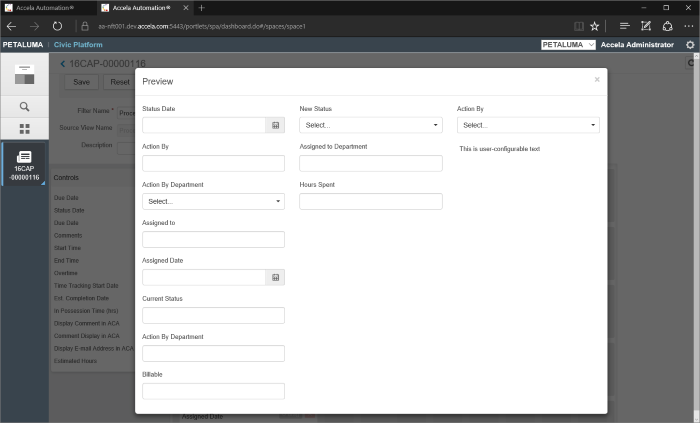This screenshot has height=423, width=700.
Task: Close the Preview dialog
Action: pyautogui.click(x=597, y=79)
